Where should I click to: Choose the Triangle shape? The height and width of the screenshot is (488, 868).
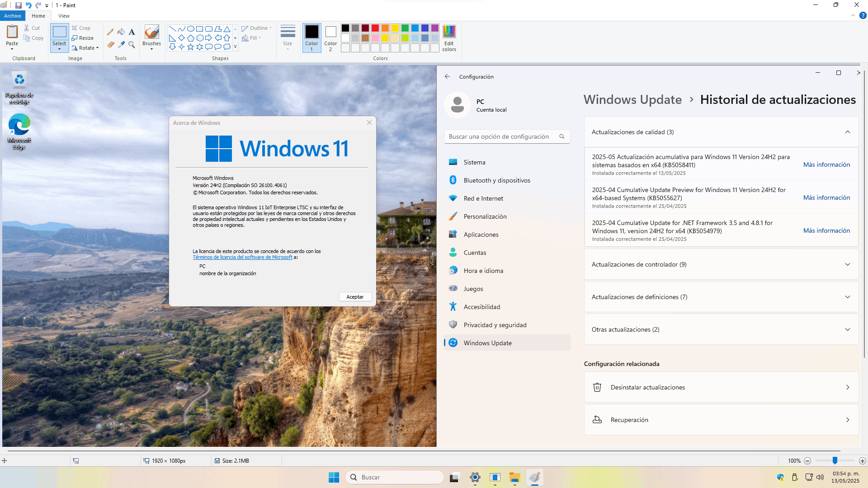pyautogui.click(x=227, y=29)
